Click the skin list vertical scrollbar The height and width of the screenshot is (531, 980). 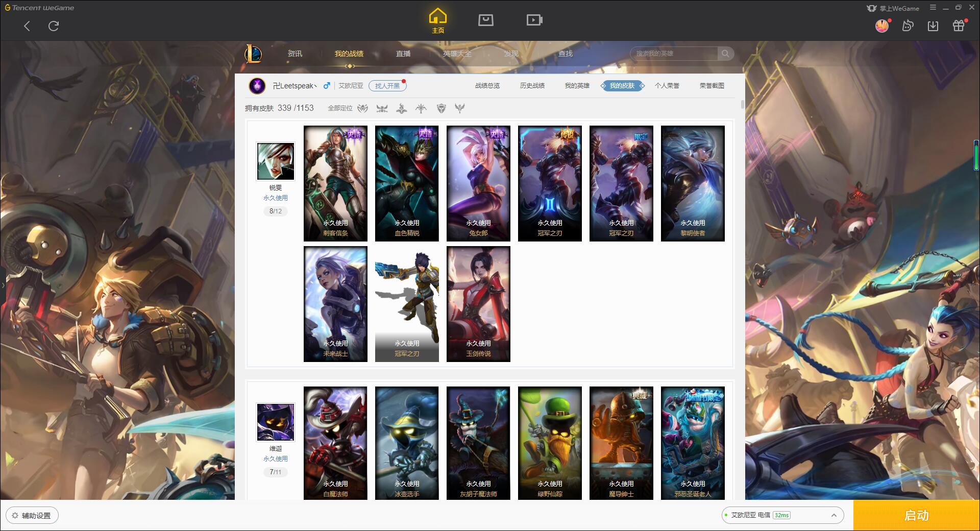tap(742, 104)
